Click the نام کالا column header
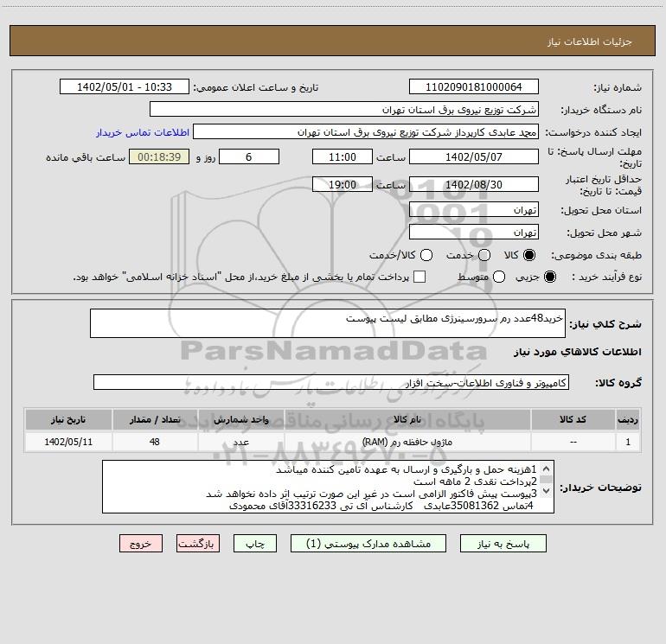The width and height of the screenshot is (666, 644). pyautogui.click(x=407, y=419)
